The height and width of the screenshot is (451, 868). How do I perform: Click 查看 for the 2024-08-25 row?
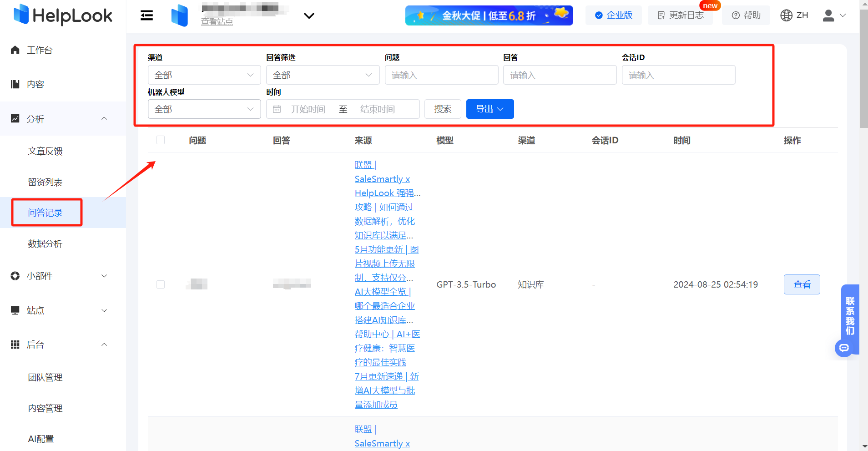click(802, 284)
